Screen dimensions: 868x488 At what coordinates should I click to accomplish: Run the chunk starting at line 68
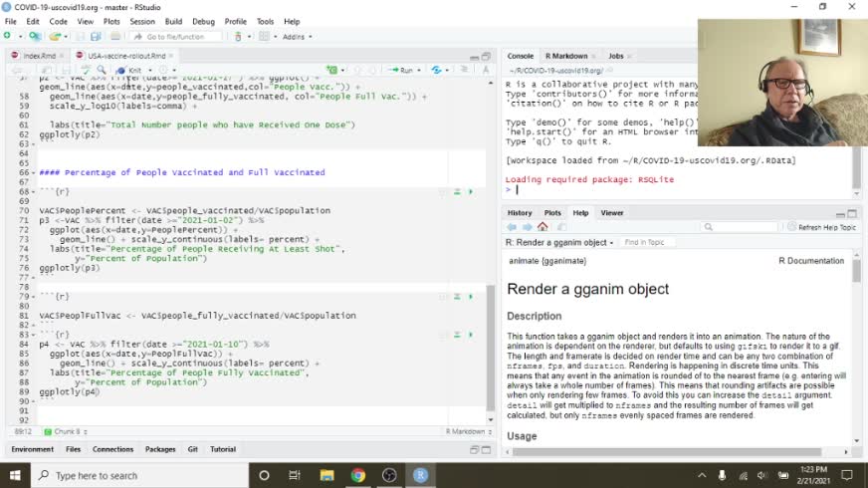click(x=471, y=191)
